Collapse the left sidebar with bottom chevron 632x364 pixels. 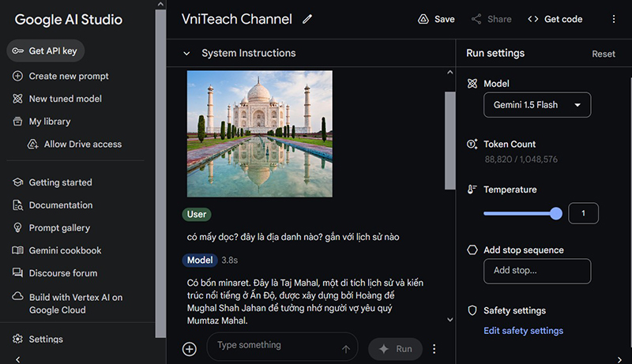pos(18,359)
